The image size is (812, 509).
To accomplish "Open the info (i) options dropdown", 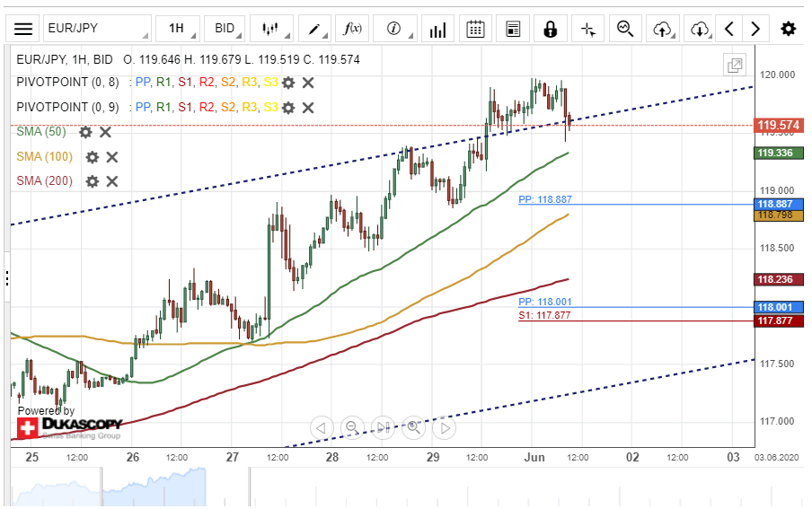I will coord(394,29).
